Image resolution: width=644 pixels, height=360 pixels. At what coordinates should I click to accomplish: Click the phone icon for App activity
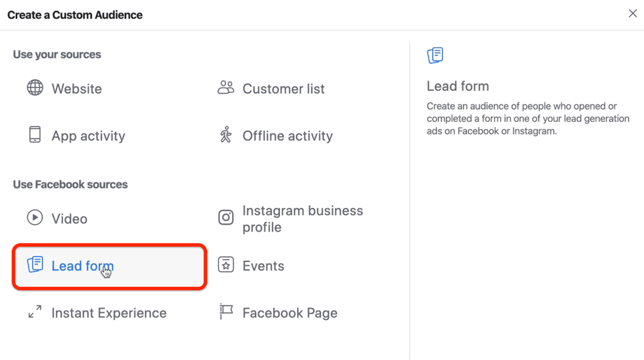(35, 134)
